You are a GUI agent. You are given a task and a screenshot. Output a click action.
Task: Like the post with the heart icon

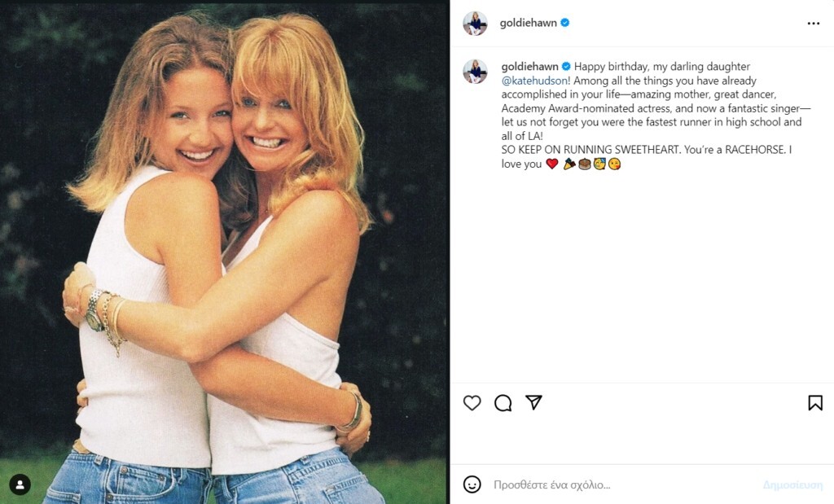click(472, 403)
